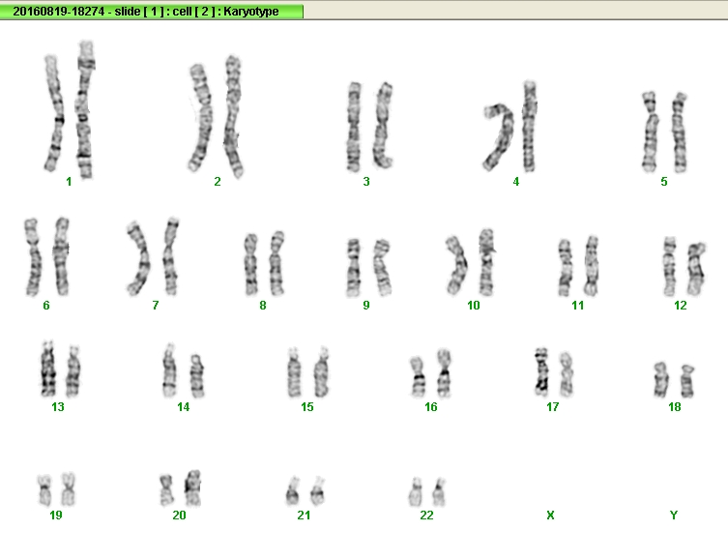Click the green label '9'
This screenshot has height=560, width=728.
coord(366,306)
